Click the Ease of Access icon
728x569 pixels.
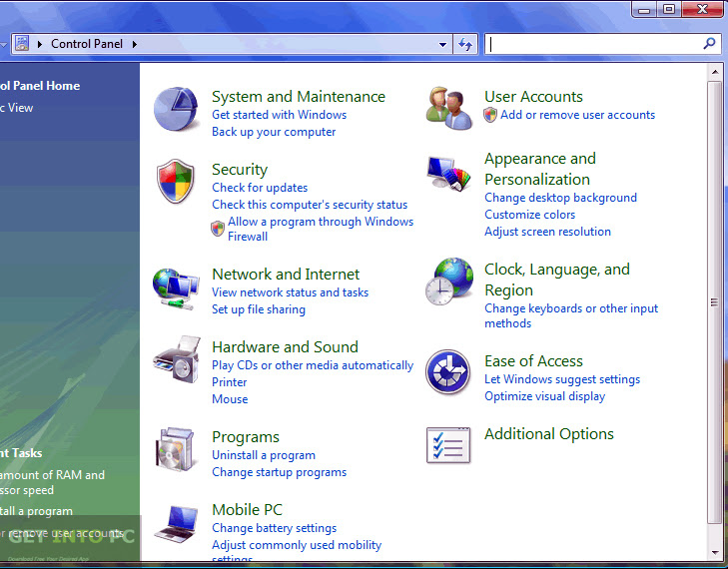coord(448,372)
